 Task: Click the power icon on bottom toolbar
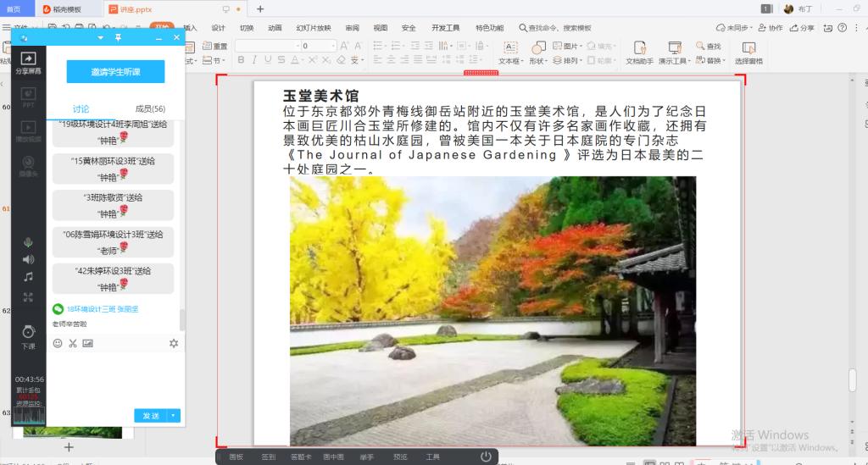pyautogui.click(x=486, y=457)
